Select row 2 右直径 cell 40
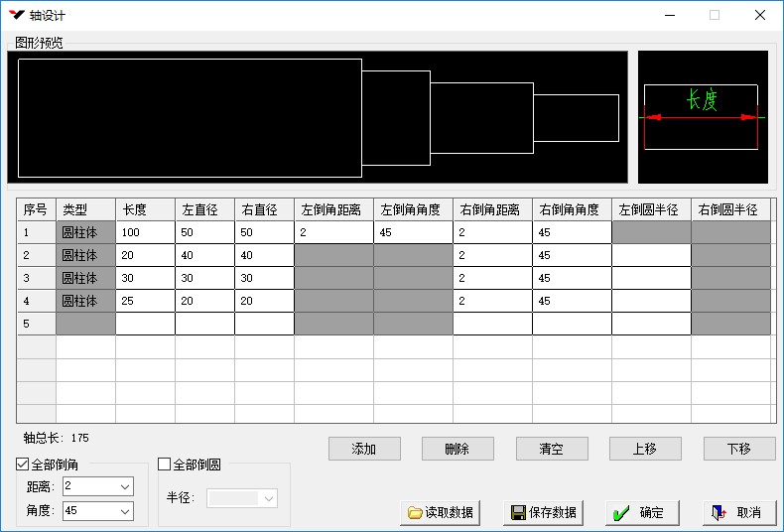This screenshot has height=532, width=784. (265, 255)
